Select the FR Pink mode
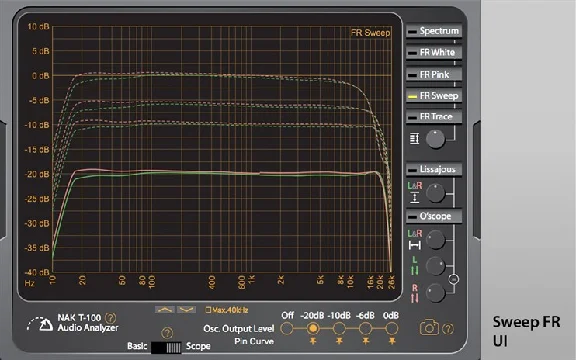This screenshot has height=360, width=576. click(x=434, y=75)
